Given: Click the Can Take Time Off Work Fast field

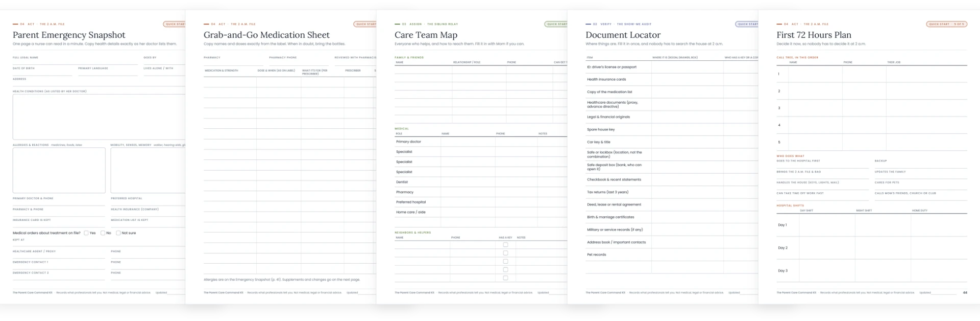Looking at the screenshot, I should (x=822, y=196).
